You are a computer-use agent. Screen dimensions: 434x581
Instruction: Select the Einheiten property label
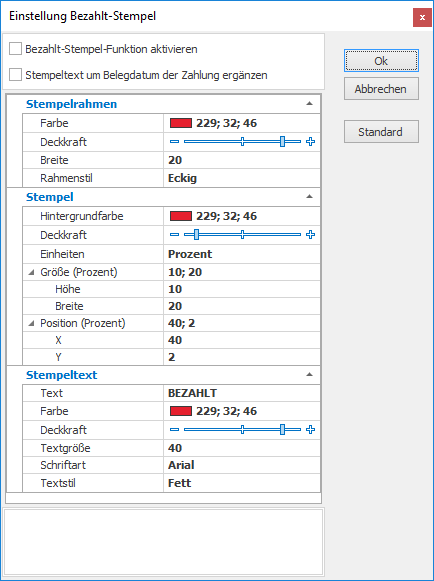point(62,254)
